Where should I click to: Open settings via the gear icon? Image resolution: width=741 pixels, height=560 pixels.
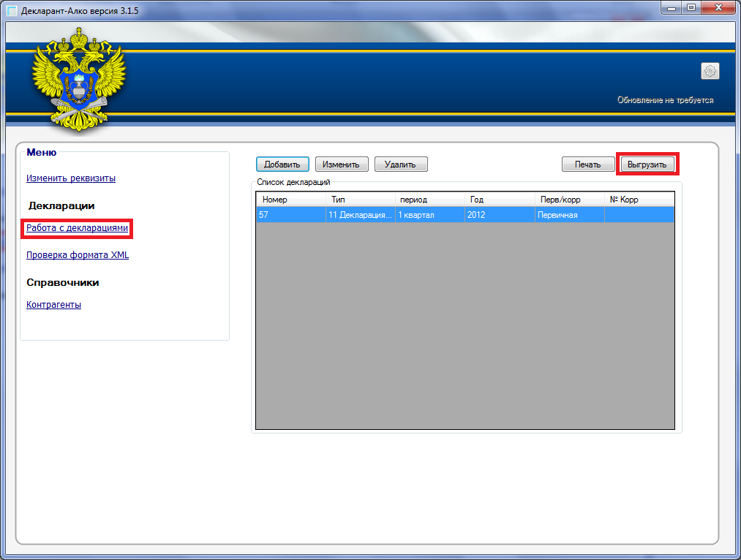(710, 71)
